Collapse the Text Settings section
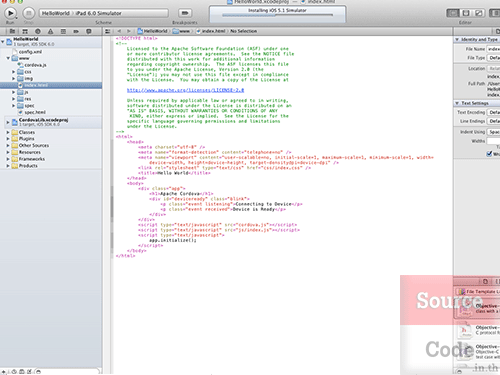 tap(457, 103)
